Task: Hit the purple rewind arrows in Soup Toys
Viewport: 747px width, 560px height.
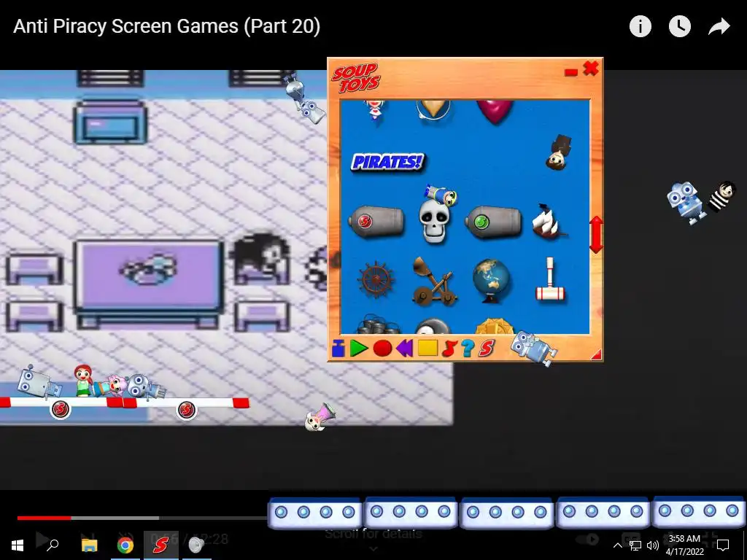Action: click(404, 348)
